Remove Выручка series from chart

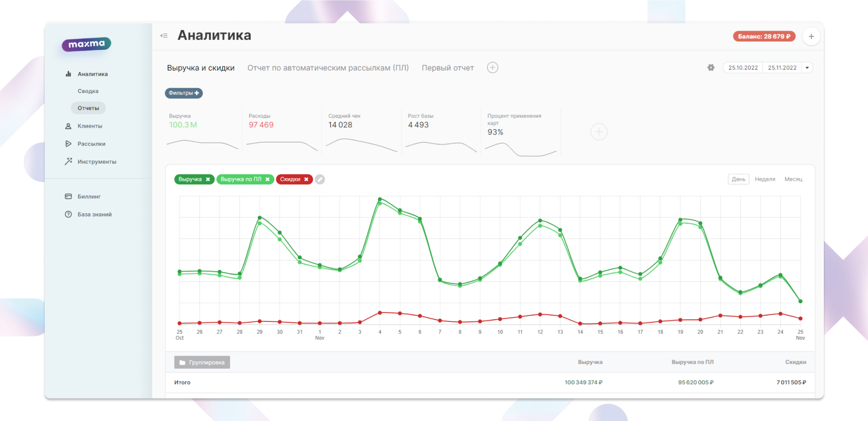tap(208, 179)
